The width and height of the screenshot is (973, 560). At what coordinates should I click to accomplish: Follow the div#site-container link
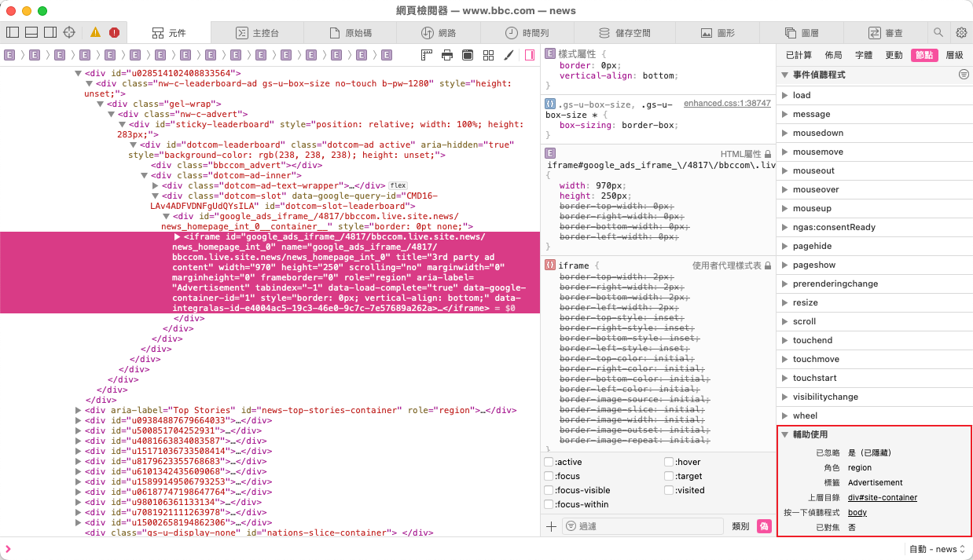pyautogui.click(x=883, y=498)
